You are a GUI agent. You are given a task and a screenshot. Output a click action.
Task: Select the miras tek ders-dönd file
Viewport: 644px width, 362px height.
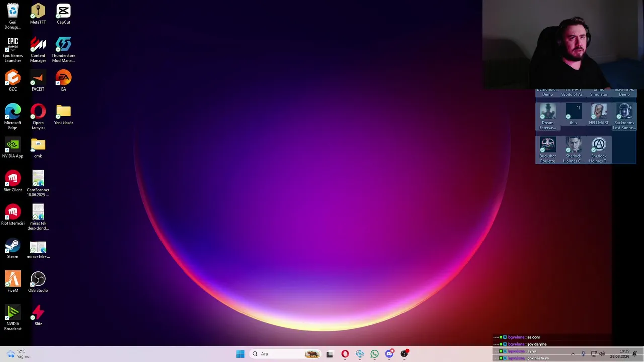coord(38,217)
